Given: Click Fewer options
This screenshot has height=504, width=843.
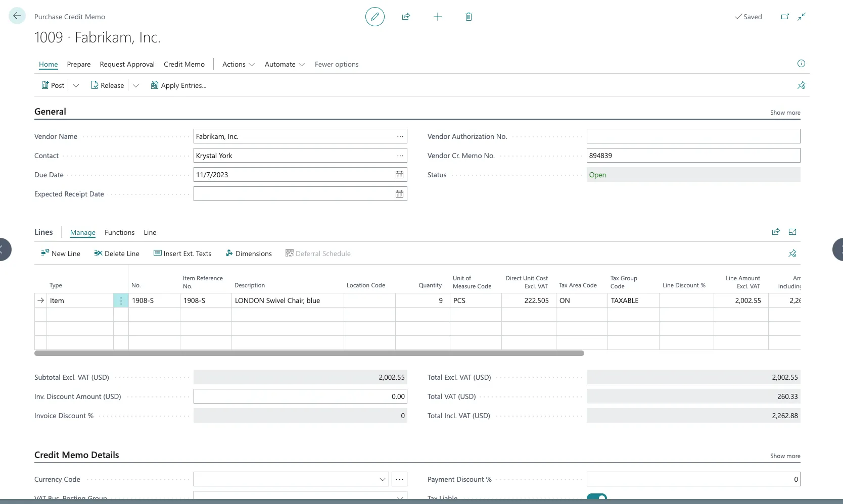Looking at the screenshot, I should [337, 64].
